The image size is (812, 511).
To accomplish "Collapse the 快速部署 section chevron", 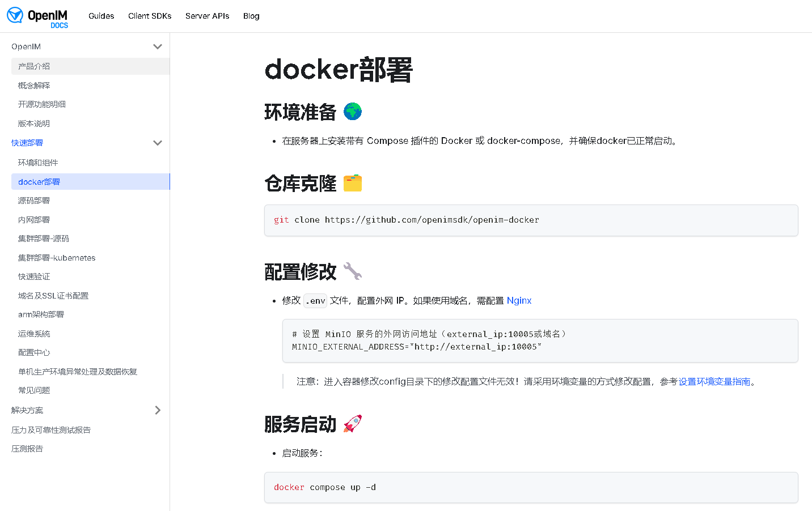I will 158,143.
